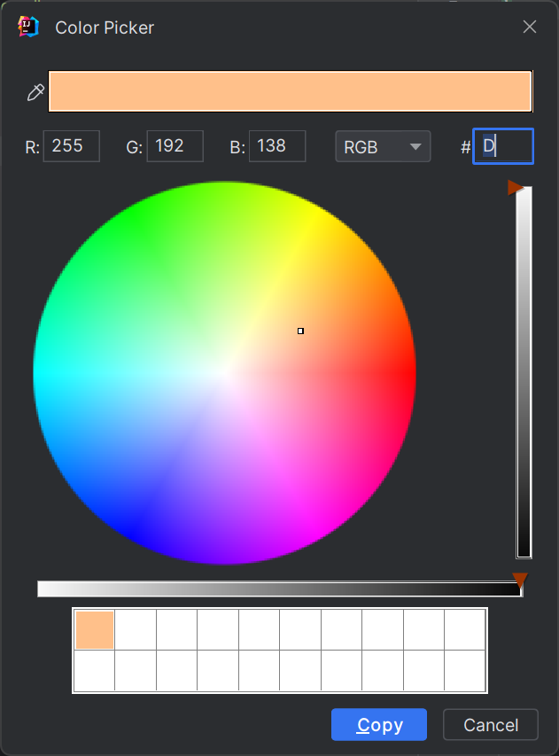
Task: Cancel the color picker dialog
Action: coord(491,725)
